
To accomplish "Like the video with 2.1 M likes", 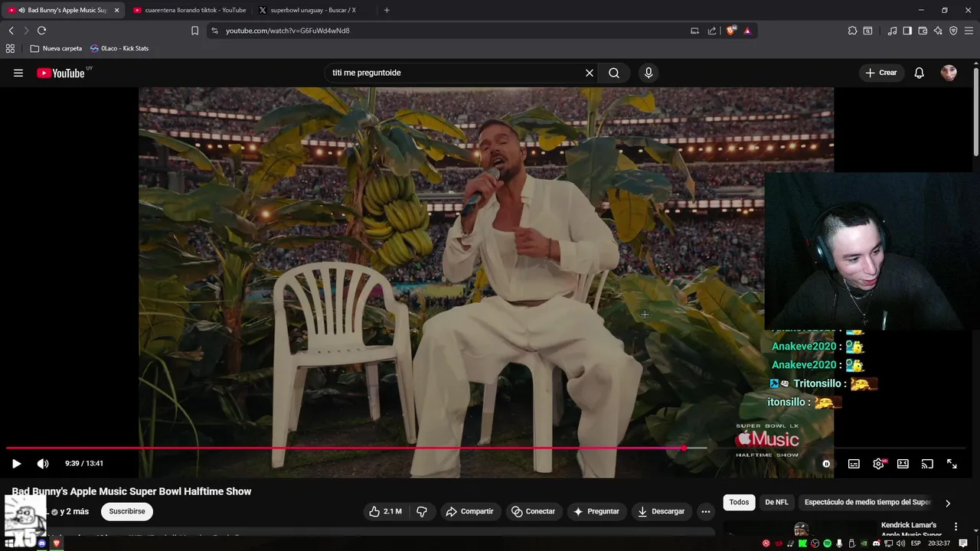I will coord(387,511).
